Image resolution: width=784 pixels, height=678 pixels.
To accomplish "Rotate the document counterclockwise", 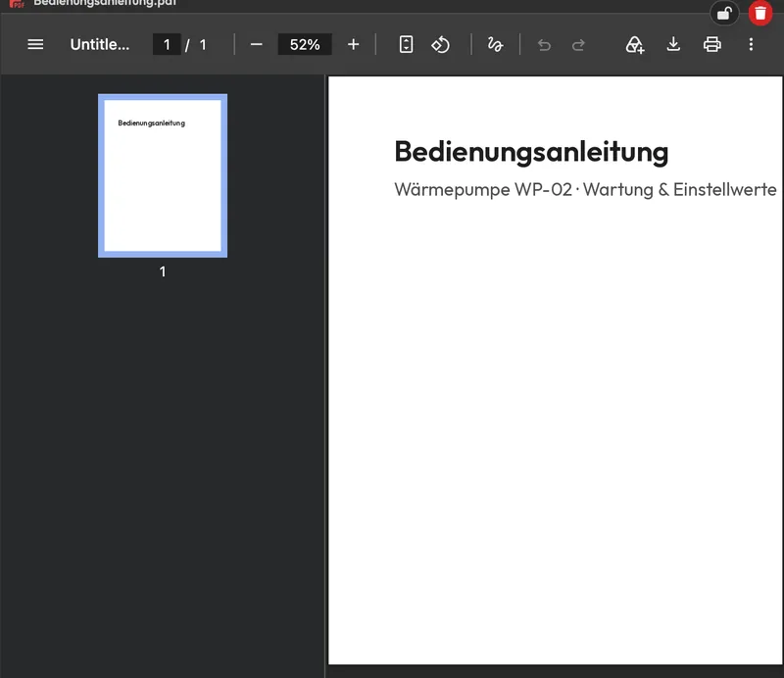I will coord(440,44).
